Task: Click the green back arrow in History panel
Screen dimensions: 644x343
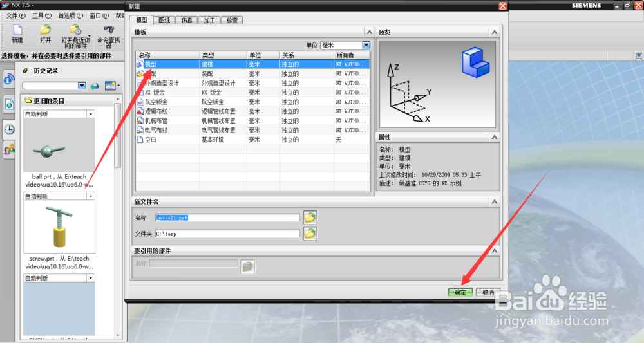Action: pos(95,86)
